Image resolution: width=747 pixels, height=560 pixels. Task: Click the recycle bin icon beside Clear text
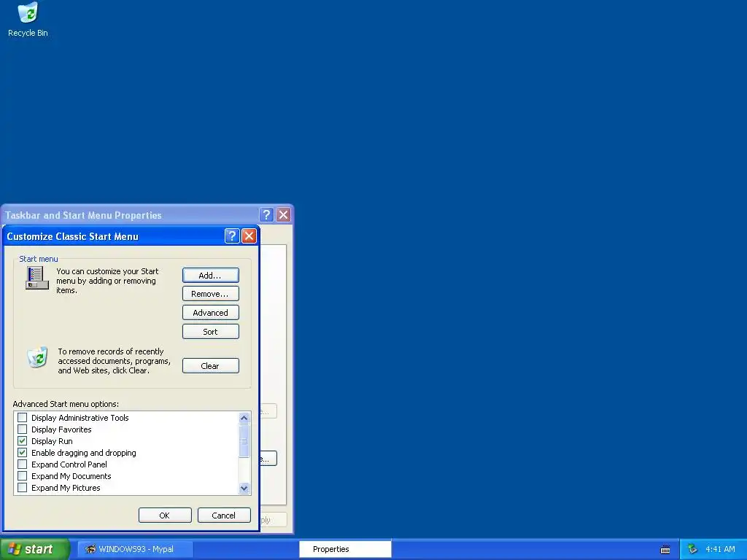38,357
